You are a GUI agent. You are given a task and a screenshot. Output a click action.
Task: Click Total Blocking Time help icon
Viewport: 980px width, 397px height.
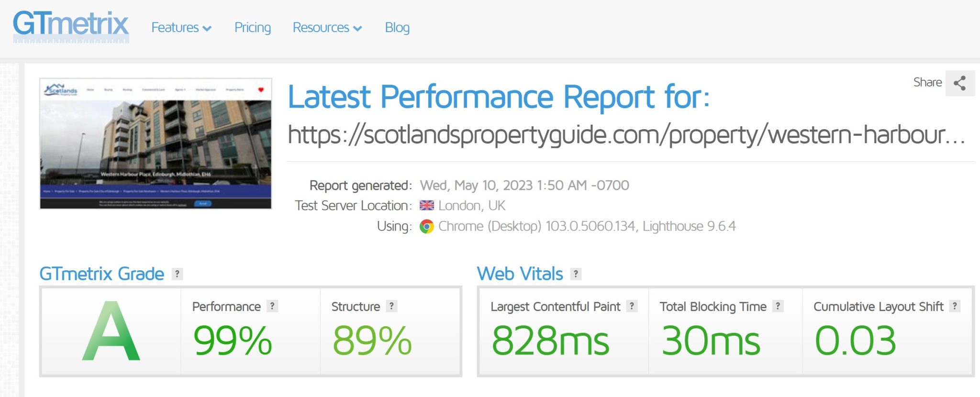coord(778,306)
